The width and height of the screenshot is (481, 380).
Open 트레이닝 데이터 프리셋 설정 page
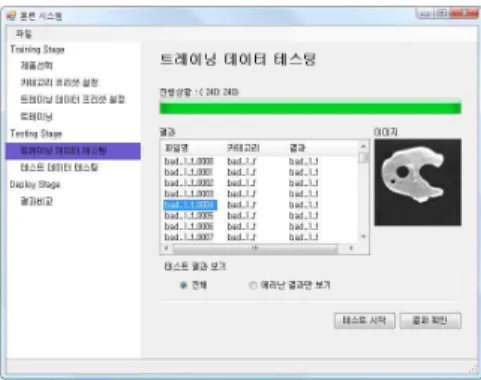click(73, 99)
